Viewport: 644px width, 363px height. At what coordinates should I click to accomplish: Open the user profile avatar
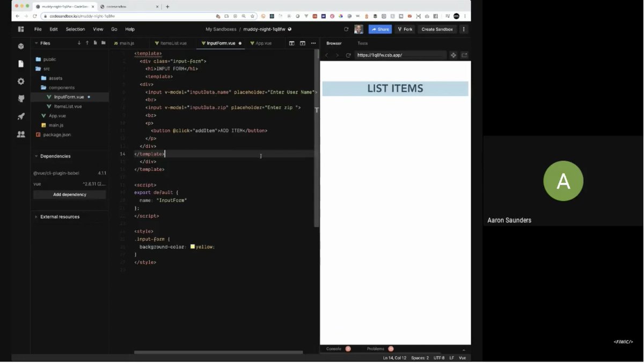click(358, 29)
